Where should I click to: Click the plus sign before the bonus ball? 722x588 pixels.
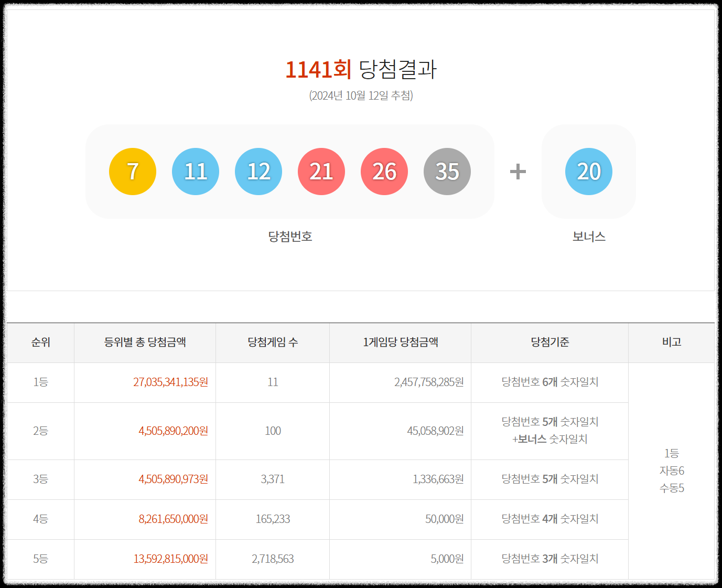coord(518,172)
